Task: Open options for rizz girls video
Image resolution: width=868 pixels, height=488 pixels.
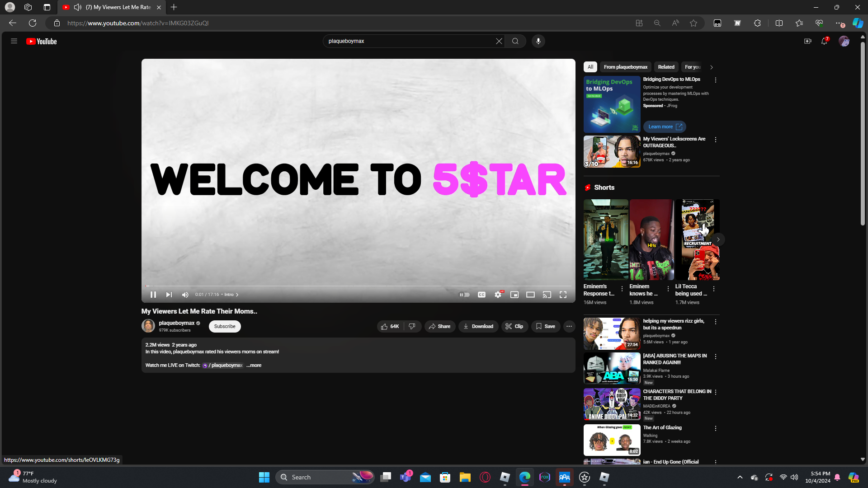Action: pos(716,322)
